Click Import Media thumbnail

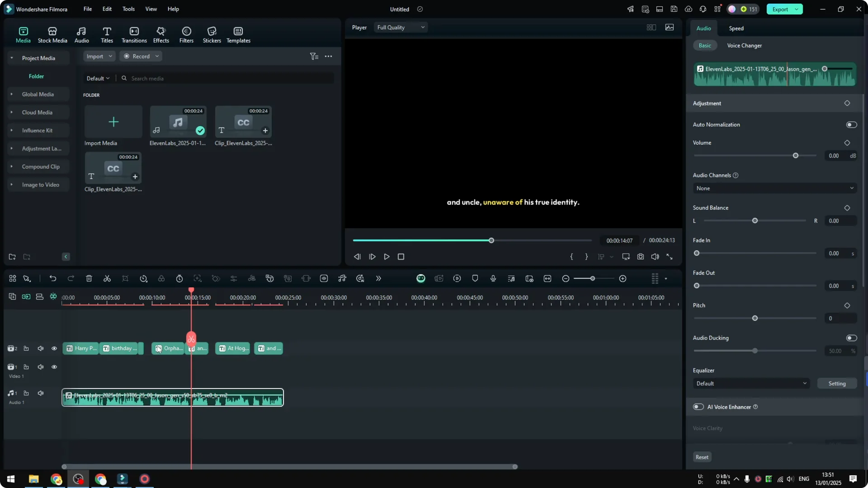click(x=113, y=122)
